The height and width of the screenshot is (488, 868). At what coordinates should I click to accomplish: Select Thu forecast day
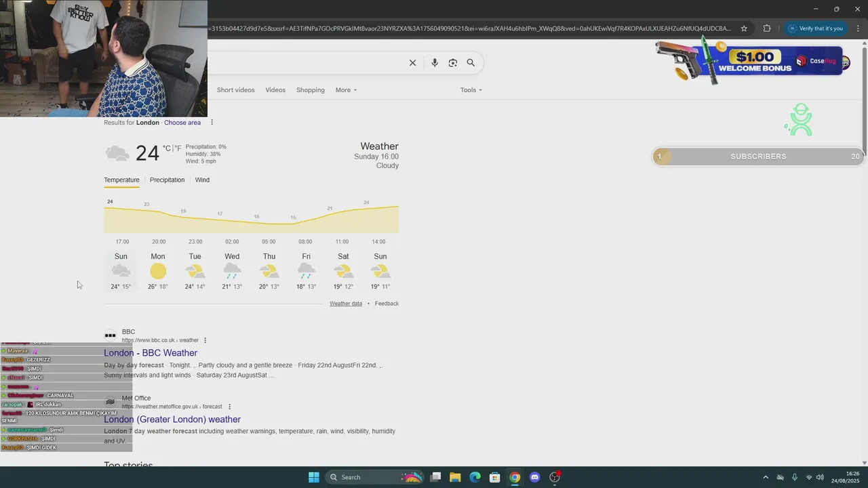(x=269, y=271)
